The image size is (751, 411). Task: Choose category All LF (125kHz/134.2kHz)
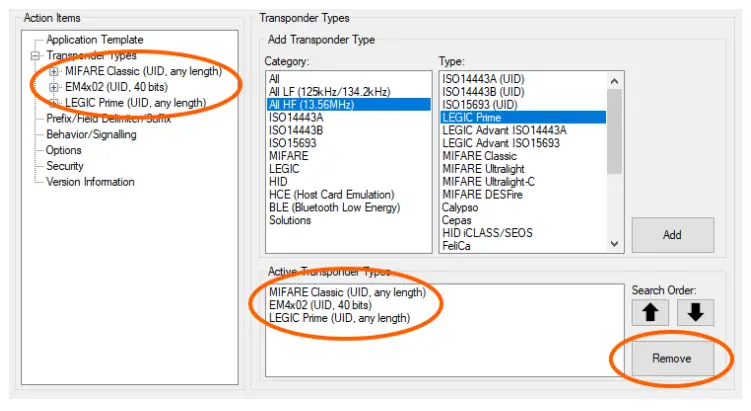[x=349, y=91]
